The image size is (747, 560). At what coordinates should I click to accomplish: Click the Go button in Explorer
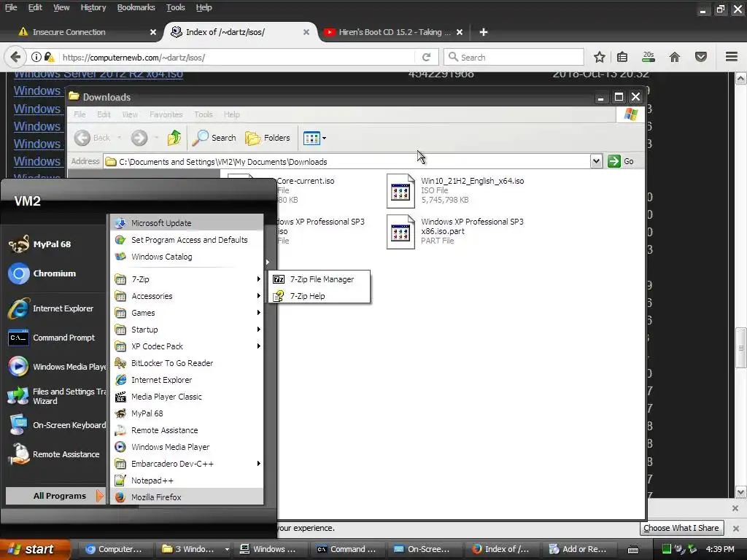(622, 161)
